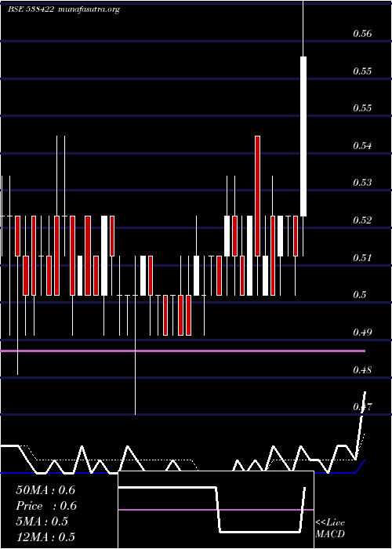Click the 12MA : 0.5 readout
This screenshot has height=549, width=392.
(45, 536)
